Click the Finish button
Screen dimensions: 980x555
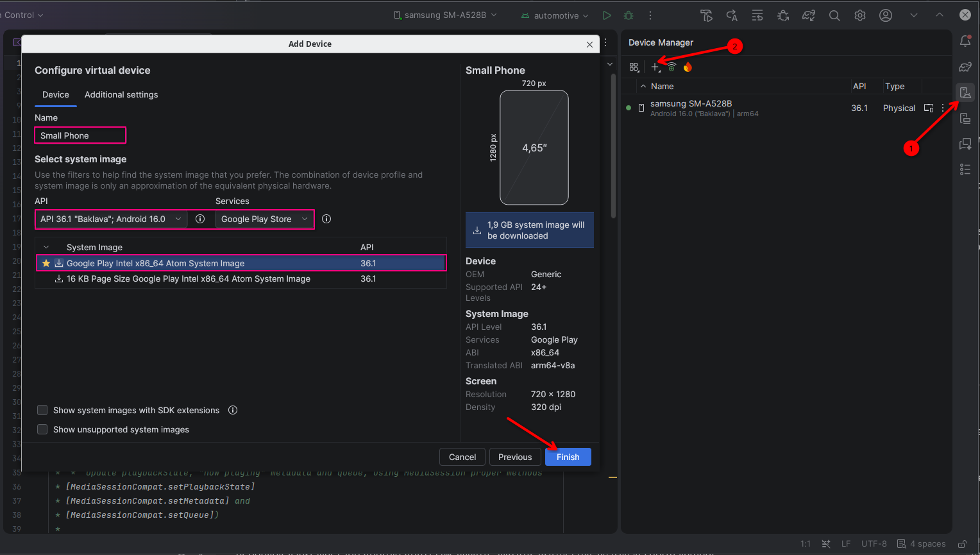(568, 457)
